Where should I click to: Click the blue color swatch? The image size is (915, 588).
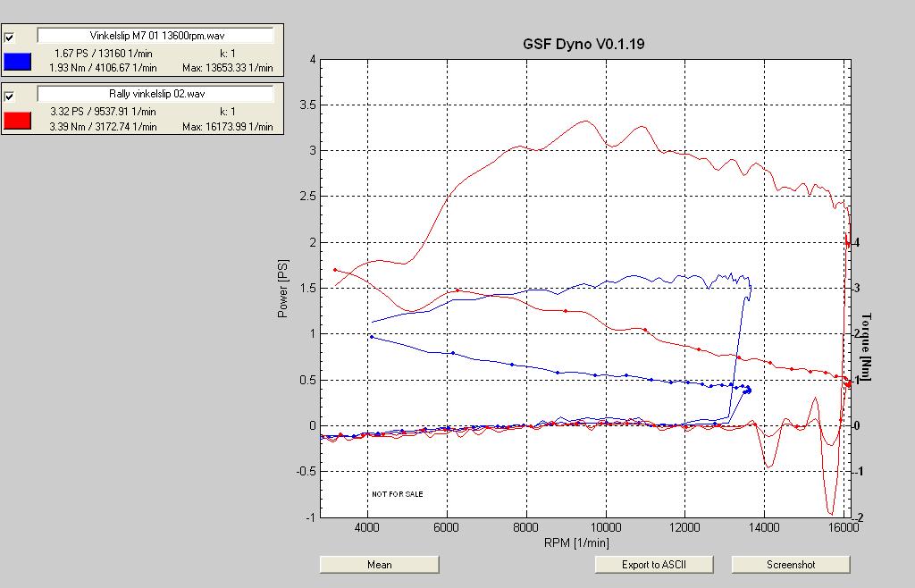[18, 61]
